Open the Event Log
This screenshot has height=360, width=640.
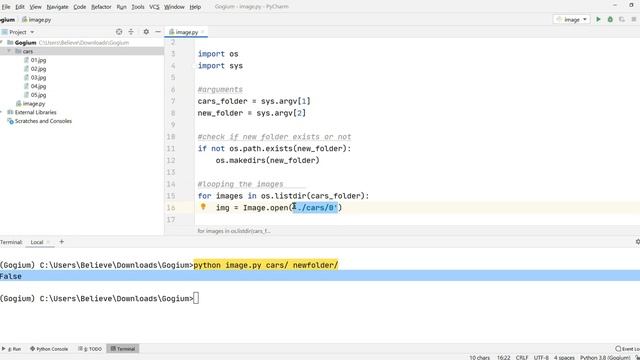click(628, 349)
